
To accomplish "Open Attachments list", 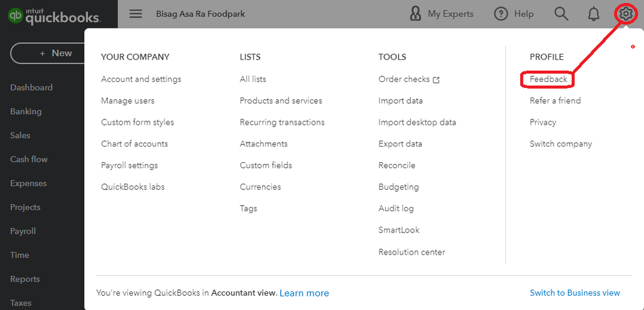I will (264, 144).
